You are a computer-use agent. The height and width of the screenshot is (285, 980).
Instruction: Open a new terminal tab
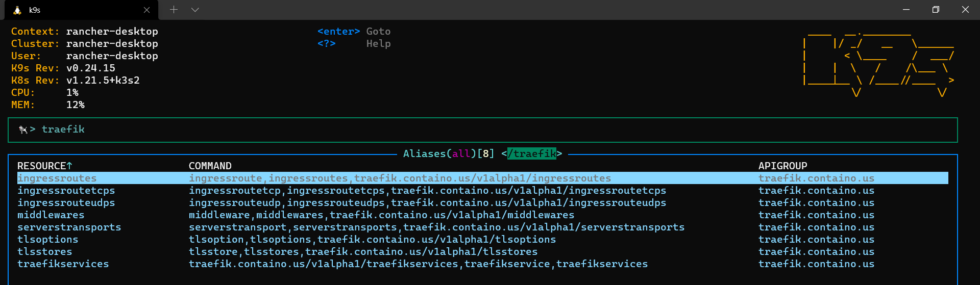pyautogui.click(x=174, y=10)
